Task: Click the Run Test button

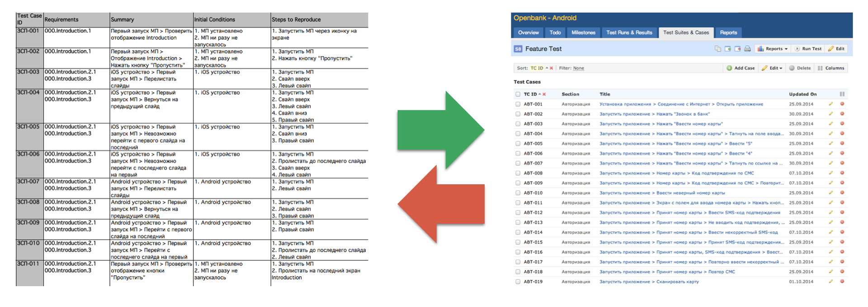Action: tap(808, 49)
